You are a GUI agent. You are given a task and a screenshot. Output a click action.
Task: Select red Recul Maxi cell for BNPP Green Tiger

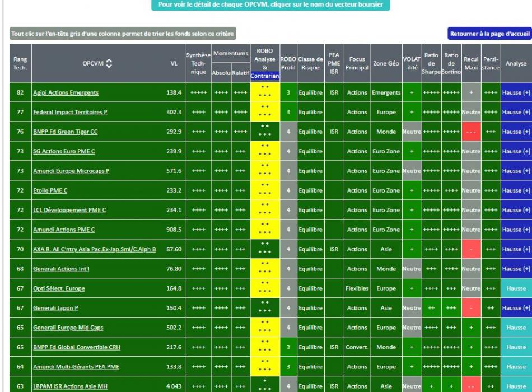click(x=471, y=132)
